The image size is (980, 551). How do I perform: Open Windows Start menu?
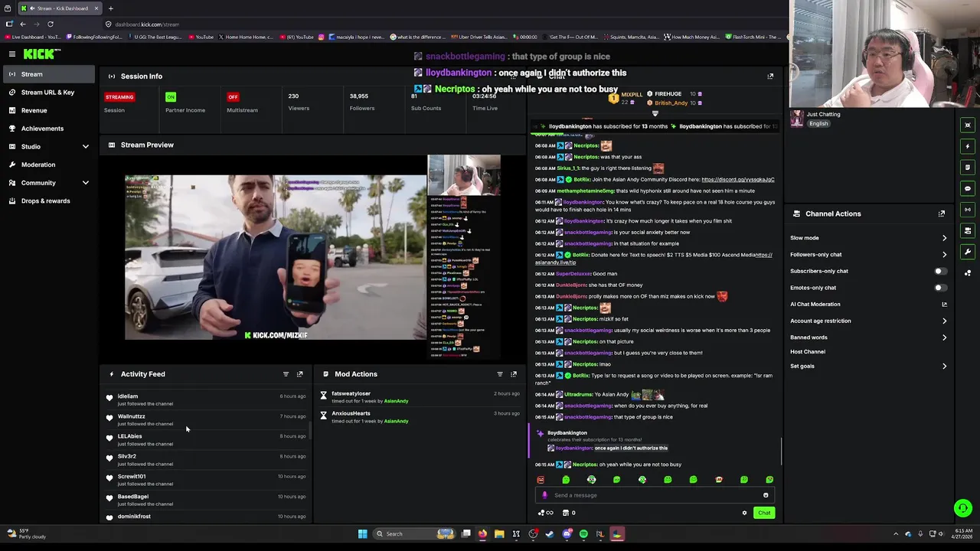point(363,534)
